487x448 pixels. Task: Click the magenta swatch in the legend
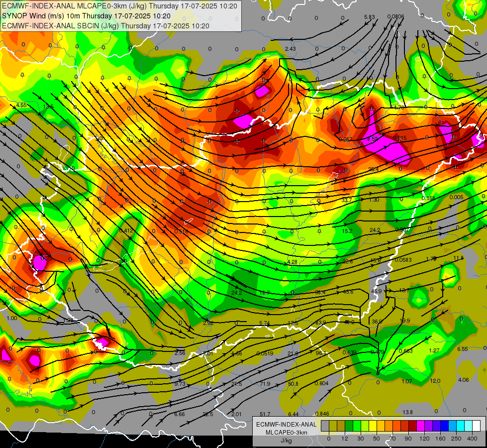420,426
